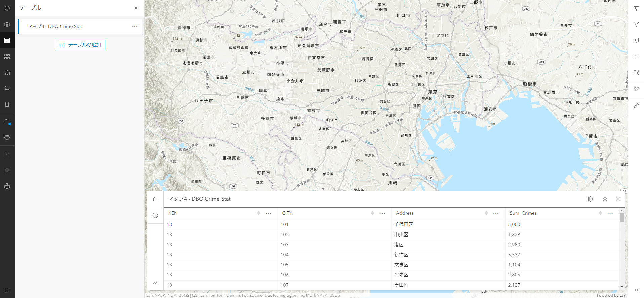Open CITY column options menu

tap(382, 213)
